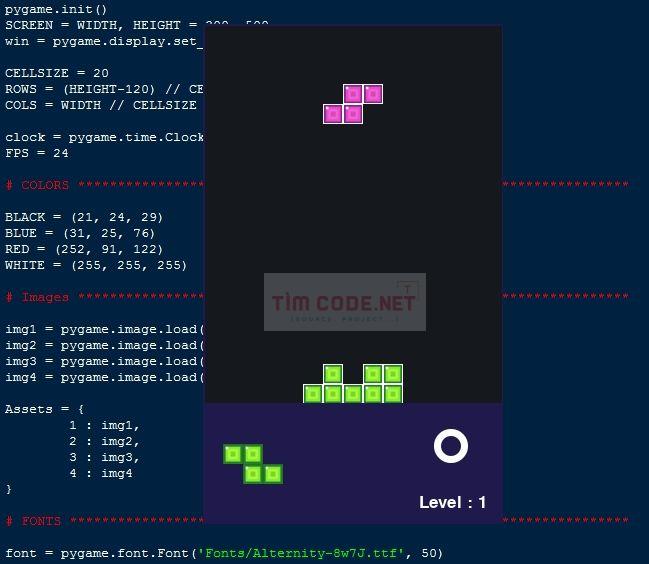Click the '# COLORS' comment heading
Viewport: 649px width, 564px height.
click(37, 185)
